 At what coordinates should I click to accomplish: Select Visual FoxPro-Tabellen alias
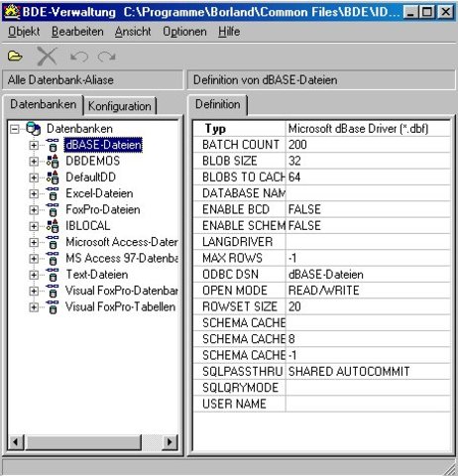(121, 306)
